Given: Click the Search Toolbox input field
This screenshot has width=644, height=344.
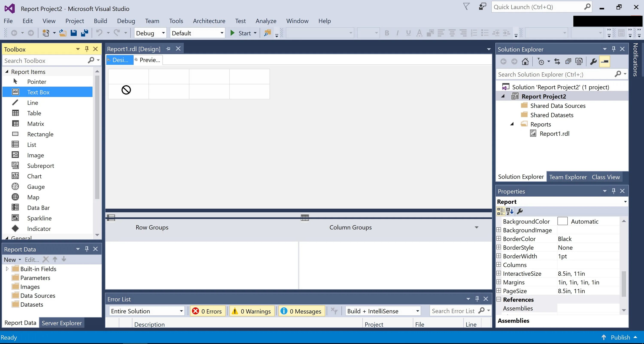Looking at the screenshot, I should tap(45, 61).
